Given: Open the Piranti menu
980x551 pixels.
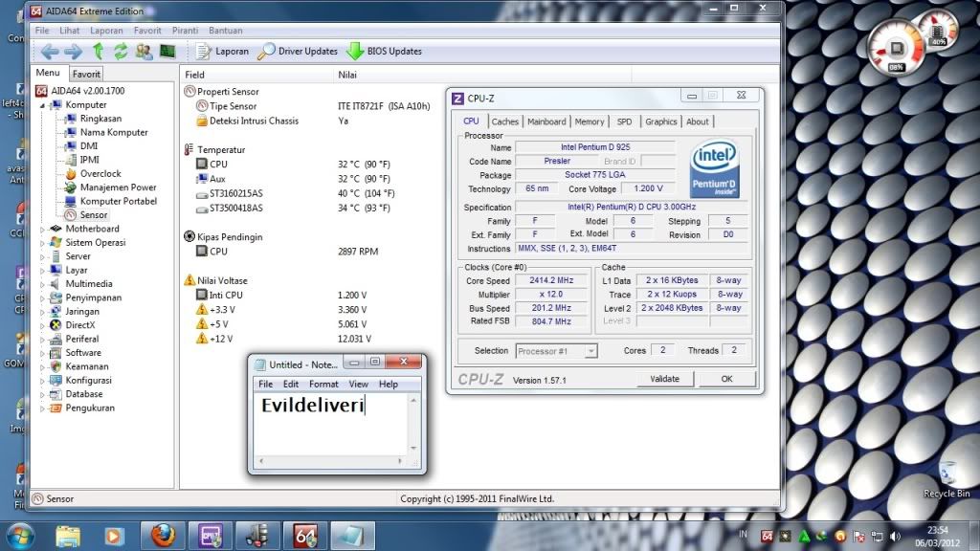Looking at the screenshot, I should pyautogui.click(x=185, y=30).
